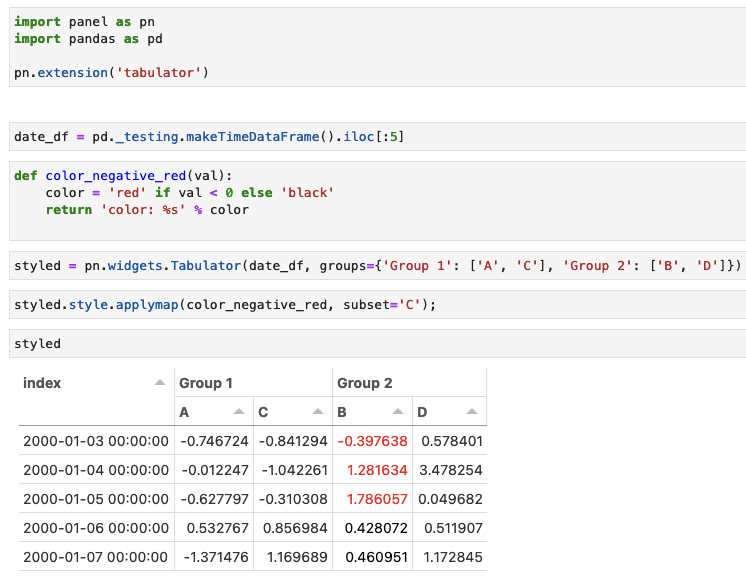Click cell value -1.371476
Image resolution: width=746 pixels, height=582 pixels.
coord(216,557)
